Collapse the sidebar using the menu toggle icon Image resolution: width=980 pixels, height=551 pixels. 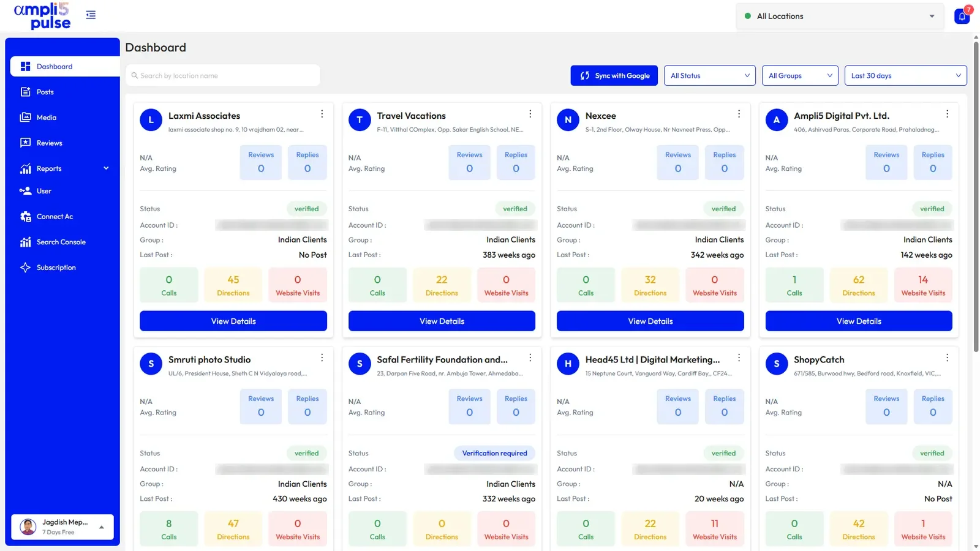91,15
